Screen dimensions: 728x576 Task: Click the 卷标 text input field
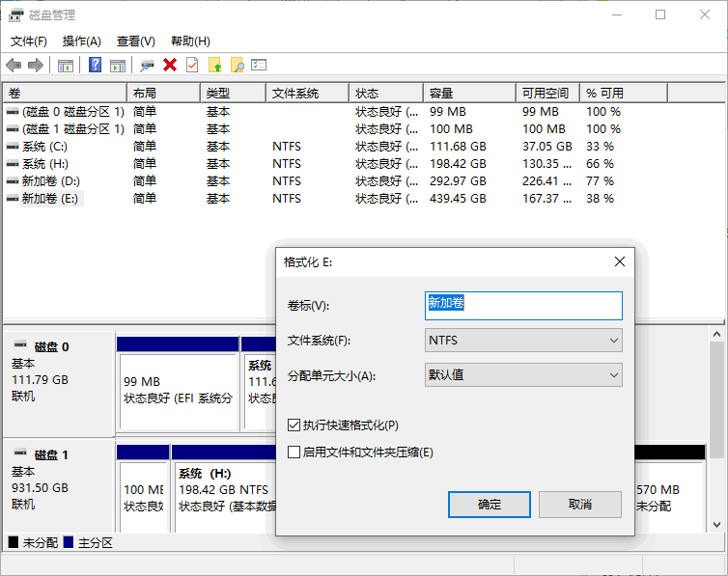click(523, 305)
